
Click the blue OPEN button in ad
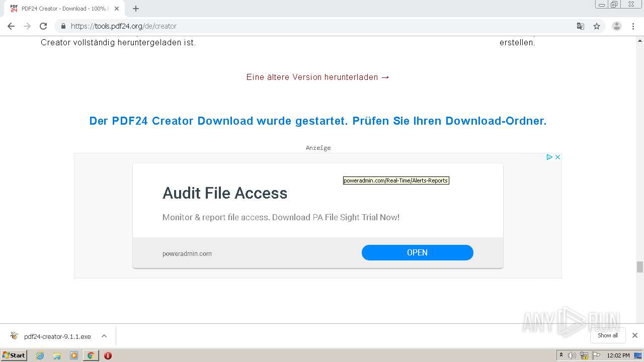tap(418, 252)
